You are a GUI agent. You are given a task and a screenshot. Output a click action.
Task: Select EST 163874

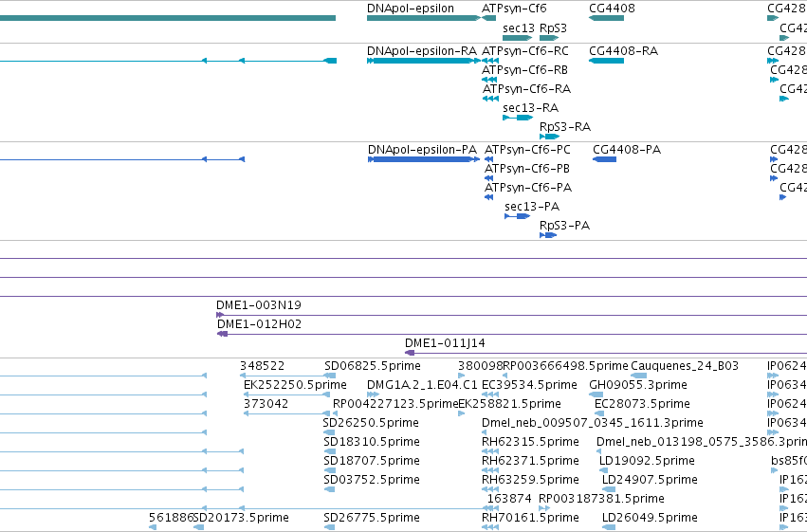click(509, 500)
